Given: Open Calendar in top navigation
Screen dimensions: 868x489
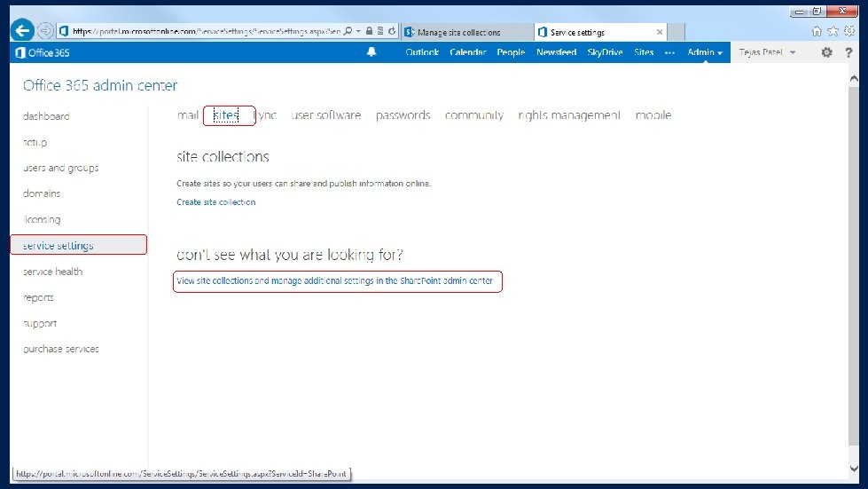Looking at the screenshot, I should tap(468, 52).
